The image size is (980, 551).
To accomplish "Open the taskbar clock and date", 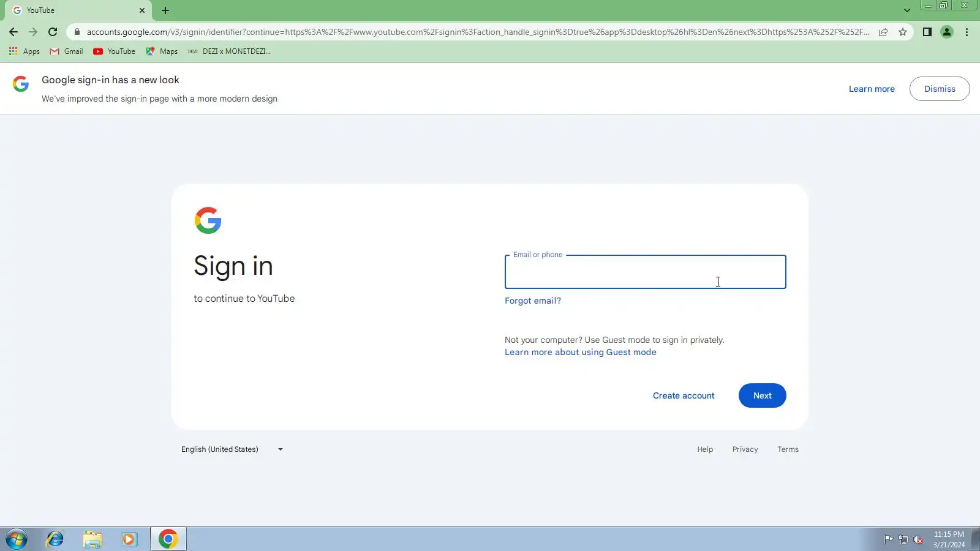I will tap(949, 539).
